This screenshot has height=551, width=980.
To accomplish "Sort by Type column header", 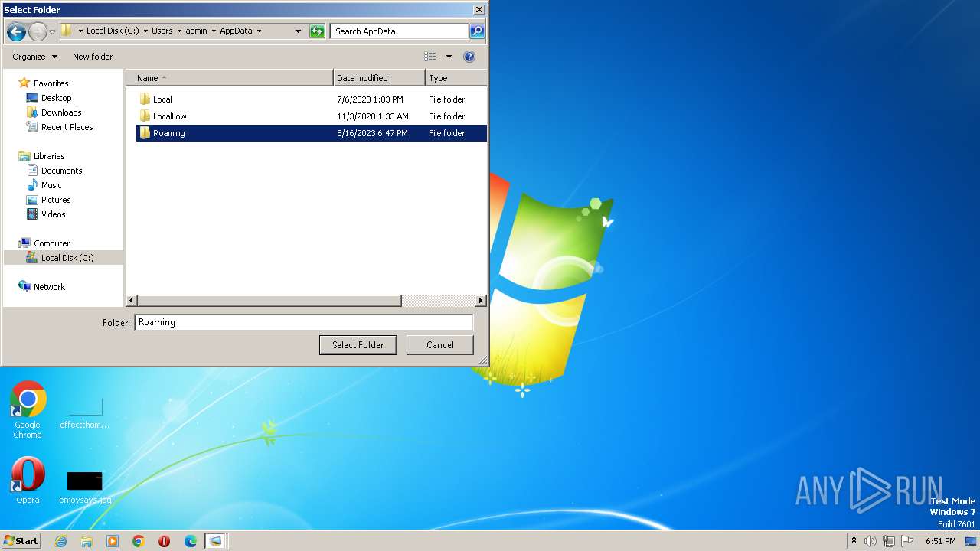I will pyautogui.click(x=456, y=78).
